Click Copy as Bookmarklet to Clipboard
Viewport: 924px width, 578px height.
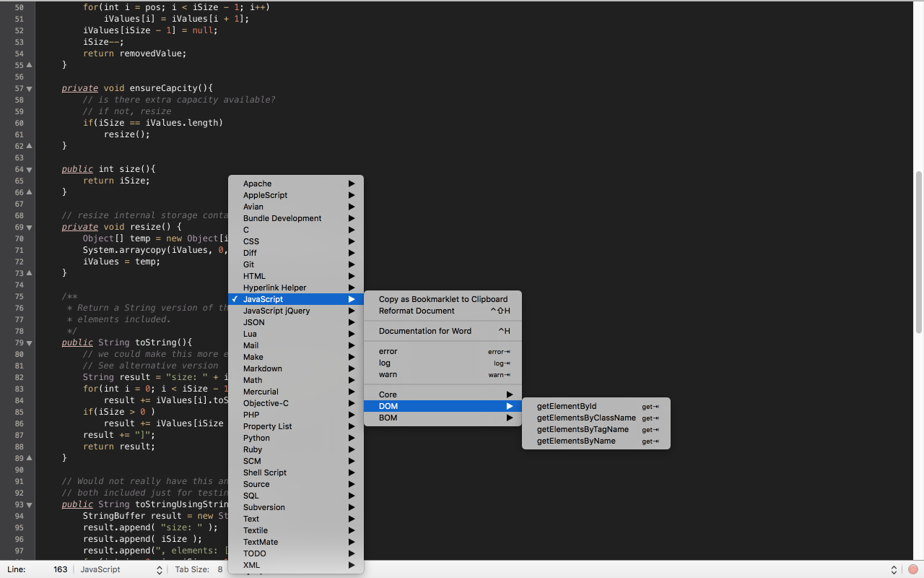[443, 299]
